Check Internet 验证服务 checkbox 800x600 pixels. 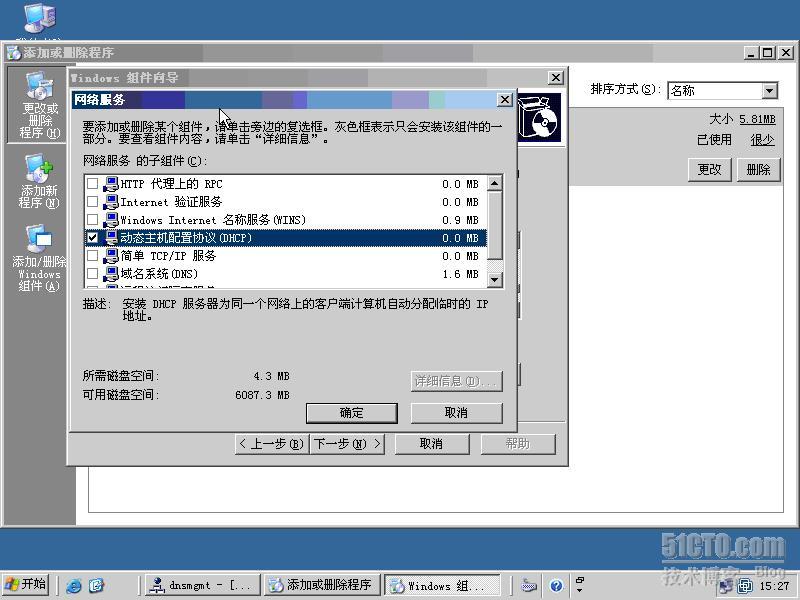tap(92, 202)
